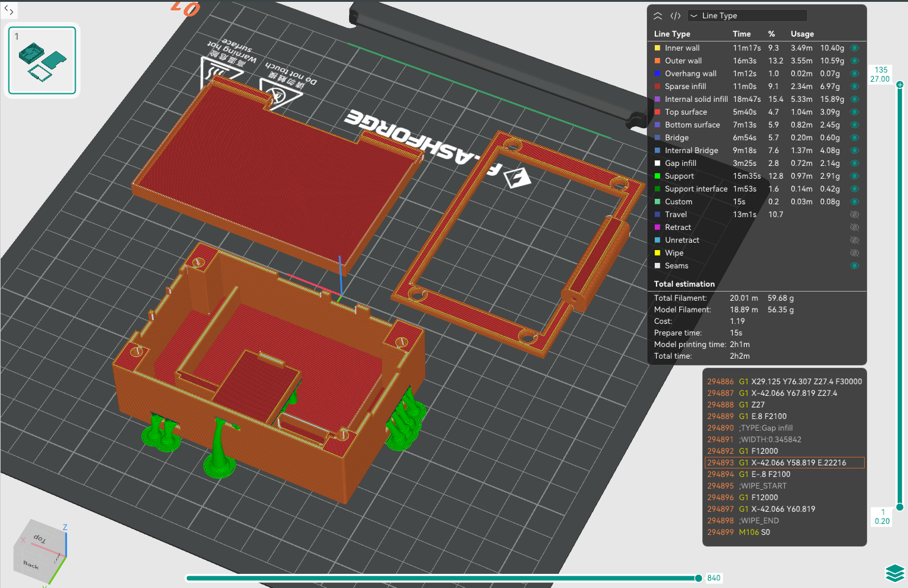The width and height of the screenshot is (908, 588).
Task: Toggle the sidebar collapse arrows at top left
Action: 9,10
